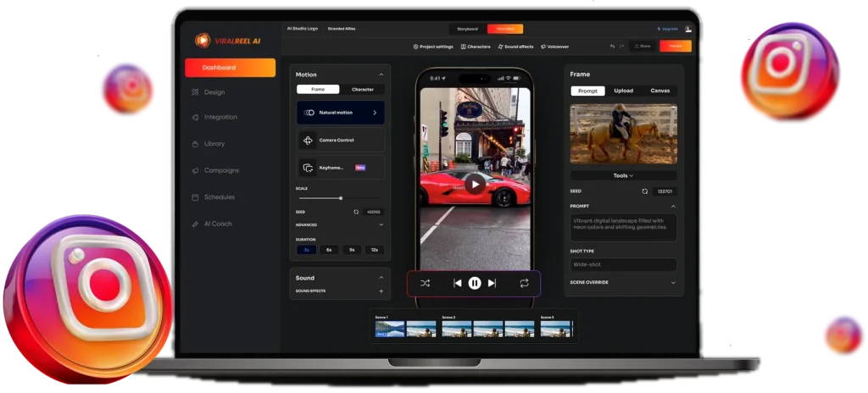Open Integration from the sidebar
The width and height of the screenshot is (868, 393).
coord(220,118)
